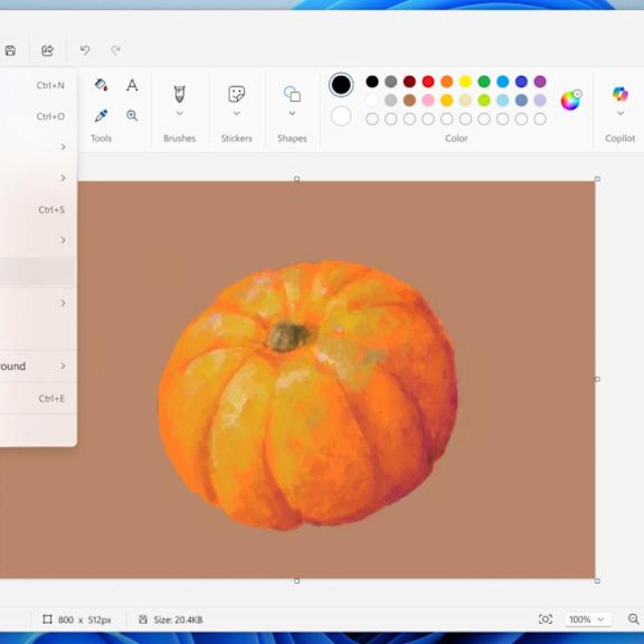Expand the Shapes dropdown chevron
Screen dimensions: 644x644
(x=291, y=114)
